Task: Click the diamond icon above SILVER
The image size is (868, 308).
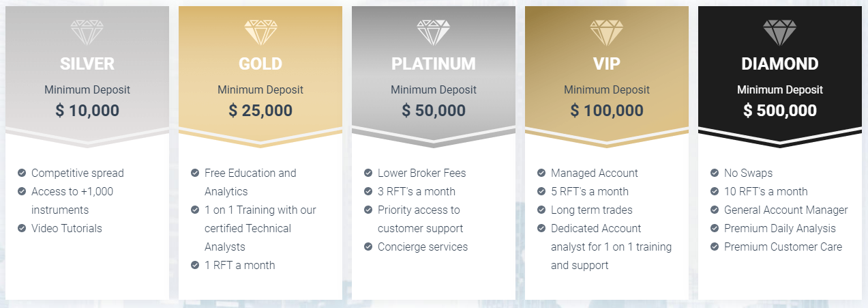Action: click(87, 33)
